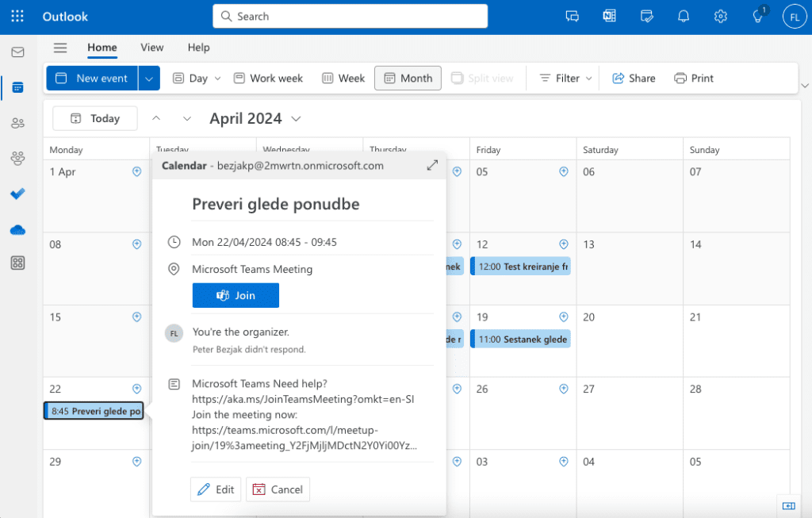Open People contacts in left sidebar

point(17,123)
